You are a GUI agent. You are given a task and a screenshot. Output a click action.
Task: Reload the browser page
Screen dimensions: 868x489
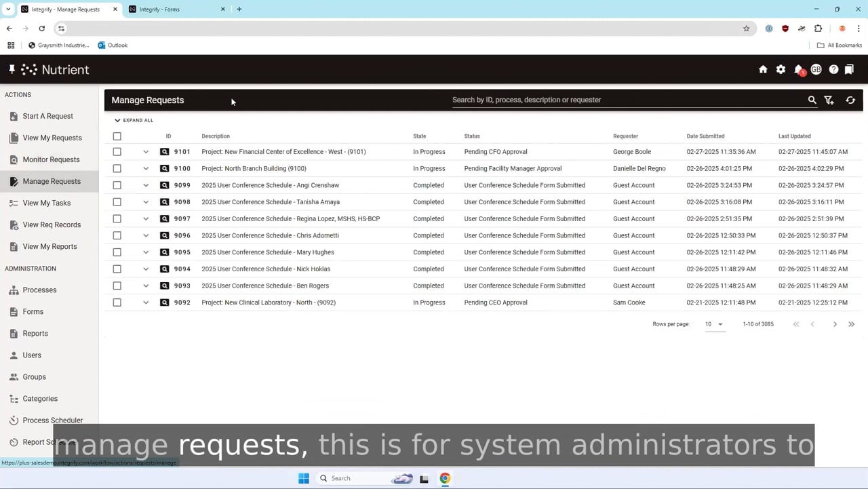tap(41, 28)
